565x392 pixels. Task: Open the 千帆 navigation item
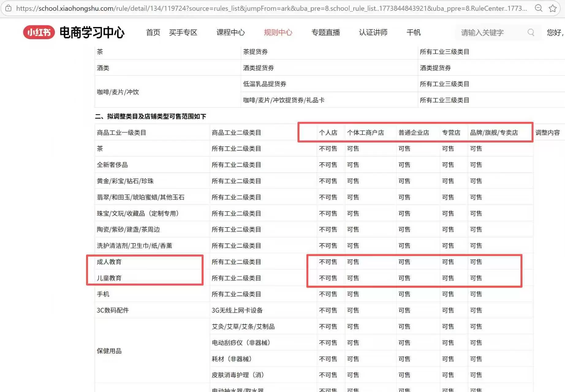click(413, 32)
